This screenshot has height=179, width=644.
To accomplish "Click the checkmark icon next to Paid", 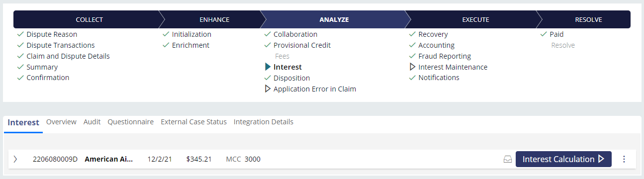I will tap(544, 34).
